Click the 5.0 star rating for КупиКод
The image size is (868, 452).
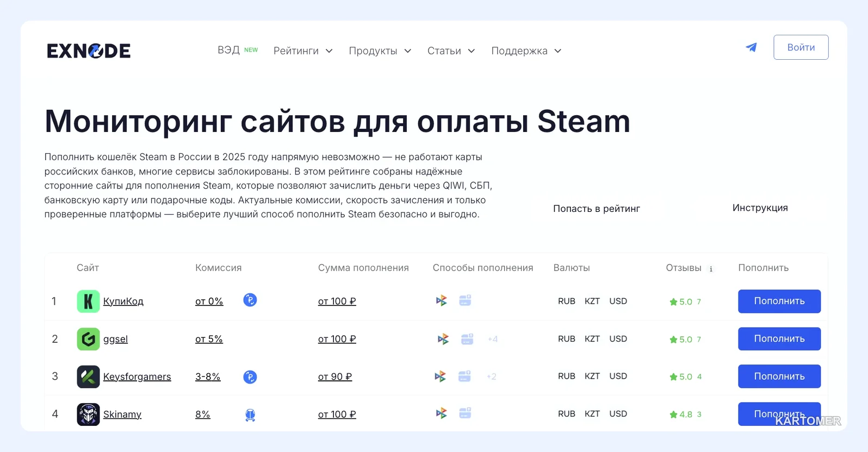click(x=681, y=302)
